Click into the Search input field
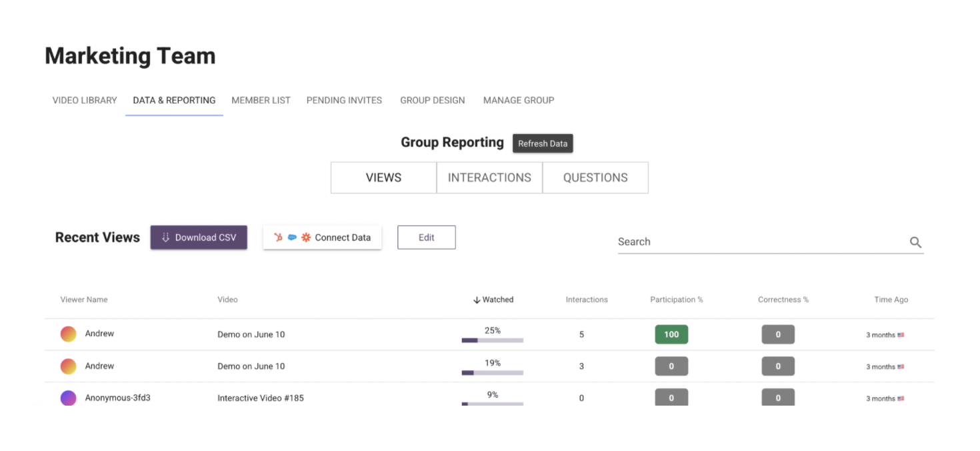This screenshot has height=451, width=980. [760, 242]
